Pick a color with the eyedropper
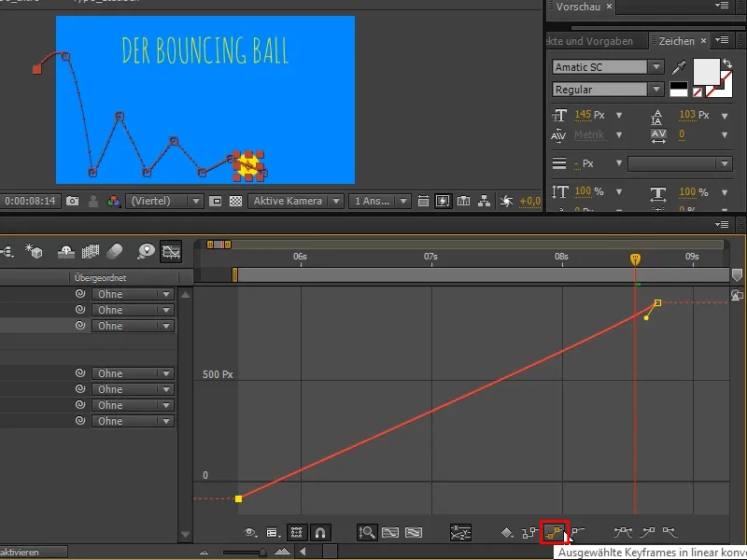This screenshot has height=560, width=747. click(x=679, y=67)
